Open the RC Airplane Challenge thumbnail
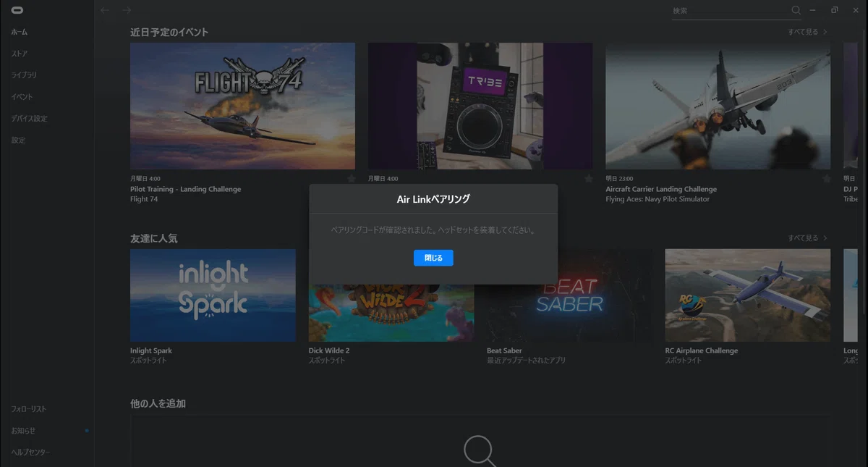 tap(748, 295)
